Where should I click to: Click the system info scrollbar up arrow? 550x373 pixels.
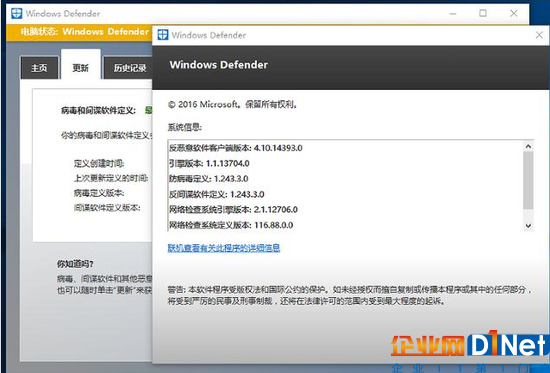pos(528,146)
